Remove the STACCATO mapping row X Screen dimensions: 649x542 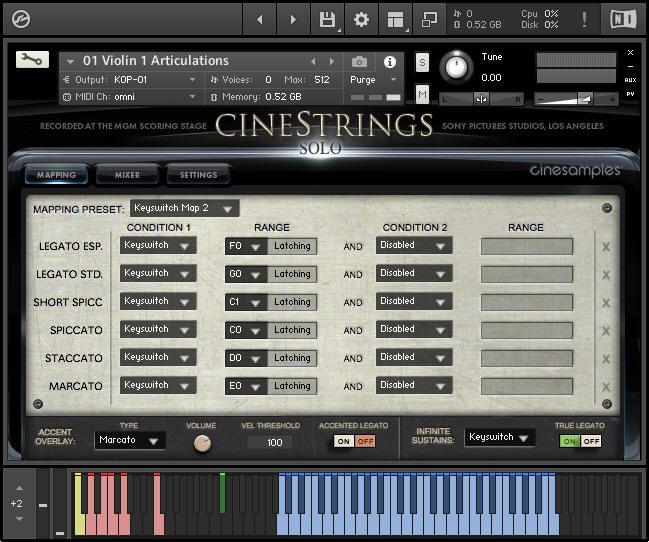click(606, 359)
